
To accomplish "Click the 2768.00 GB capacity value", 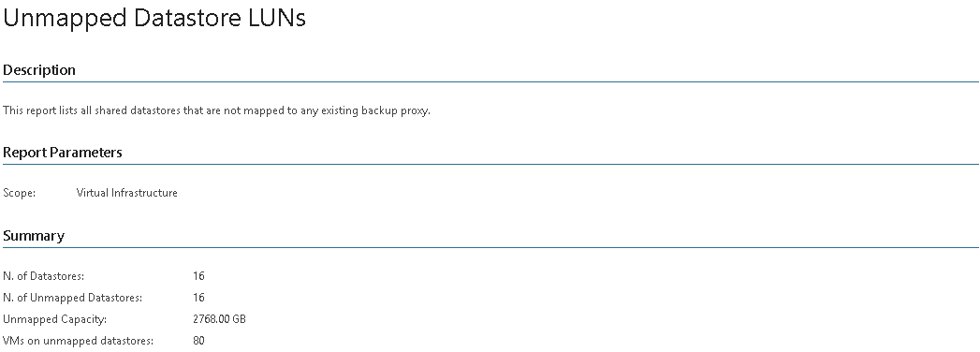I will [219, 319].
